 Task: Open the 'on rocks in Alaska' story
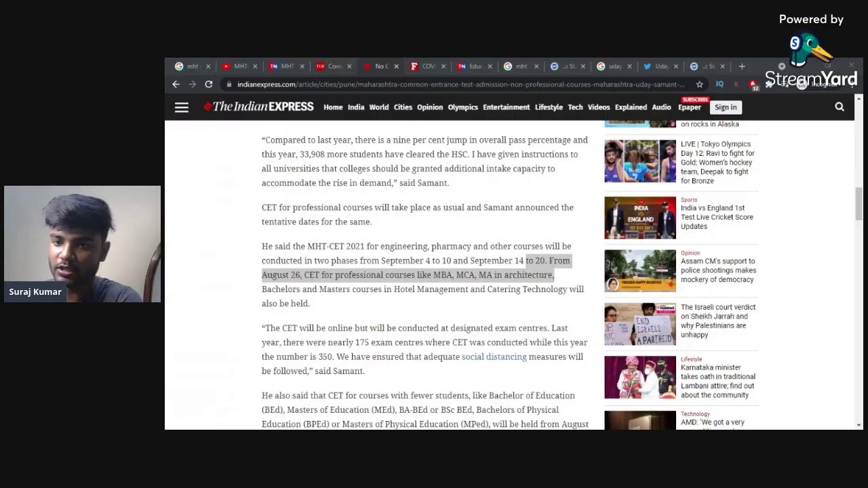coord(710,124)
